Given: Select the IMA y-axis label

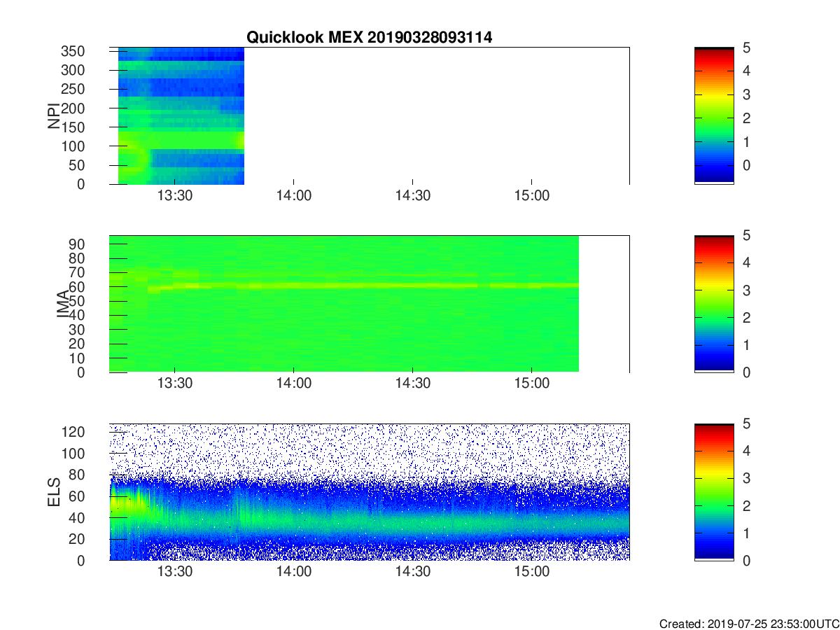Looking at the screenshot, I should [63, 304].
